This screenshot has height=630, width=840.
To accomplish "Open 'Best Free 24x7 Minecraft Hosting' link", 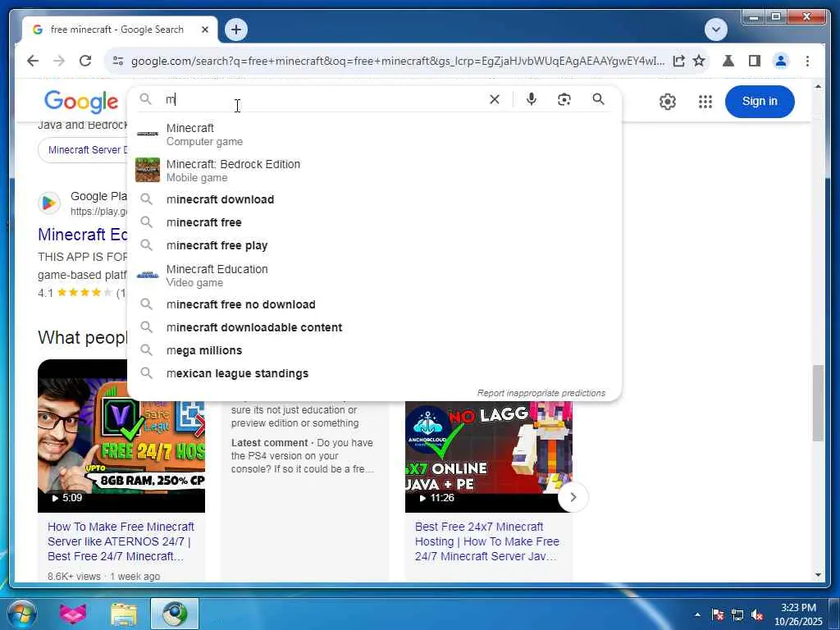I will pos(486,541).
